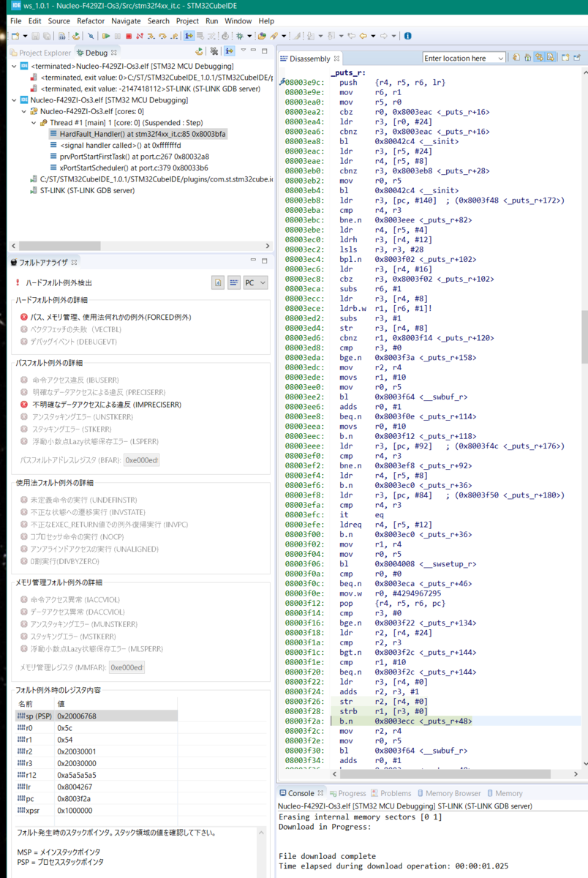Click the バスフォルトアドレスレジスタ (BFAR) value field
The width and height of the screenshot is (588, 878).
[x=141, y=460]
